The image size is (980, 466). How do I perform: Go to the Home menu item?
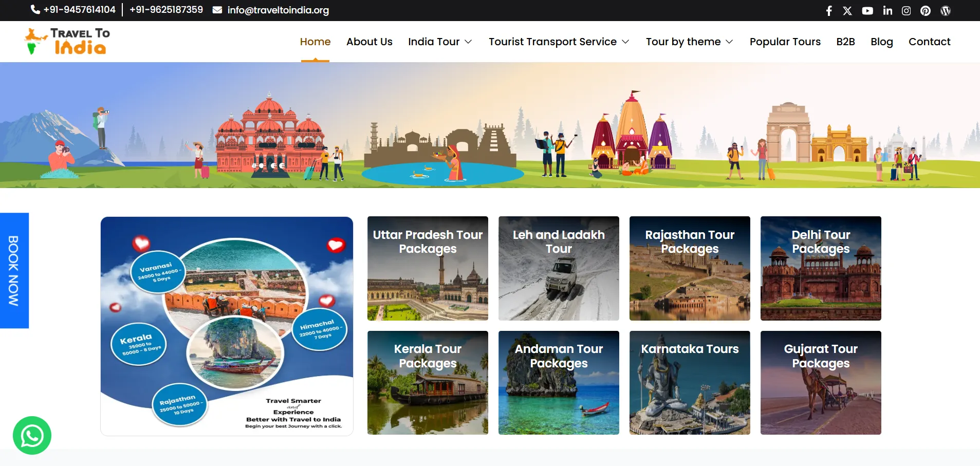click(315, 42)
